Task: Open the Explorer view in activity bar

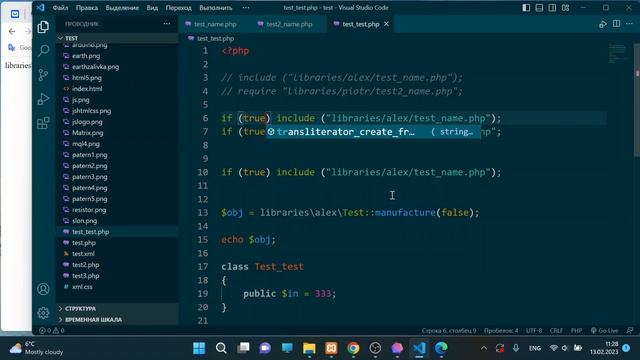Action: pos(43,27)
